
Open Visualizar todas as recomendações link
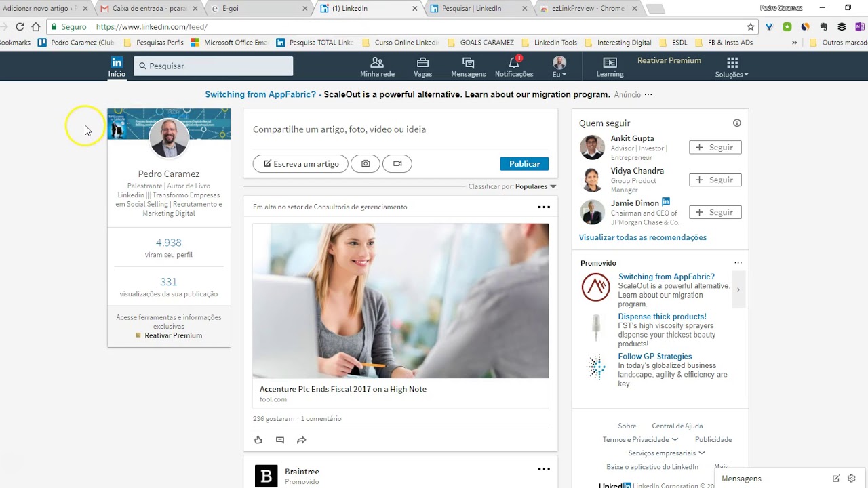tap(643, 237)
